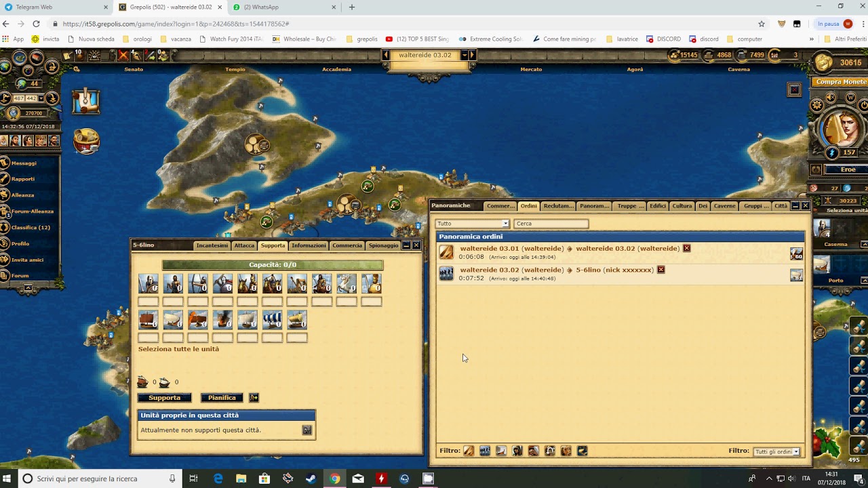Image resolution: width=868 pixels, height=488 pixels.
Task: Click Invita amici in the sidebar
Action: pyautogui.click(x=27, y=260)
